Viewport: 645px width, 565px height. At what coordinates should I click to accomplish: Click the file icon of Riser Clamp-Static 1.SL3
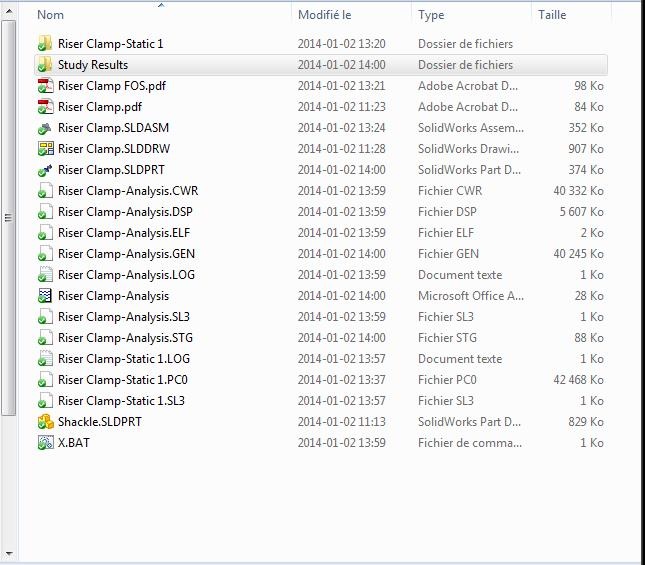45,401
